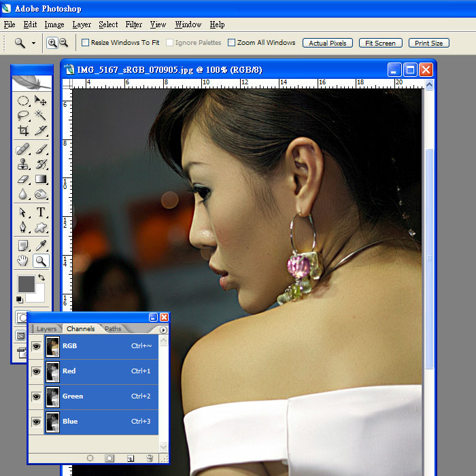The image size is (476, 476).
Task: Click the foreground color swatch
Action: [26, 284]
